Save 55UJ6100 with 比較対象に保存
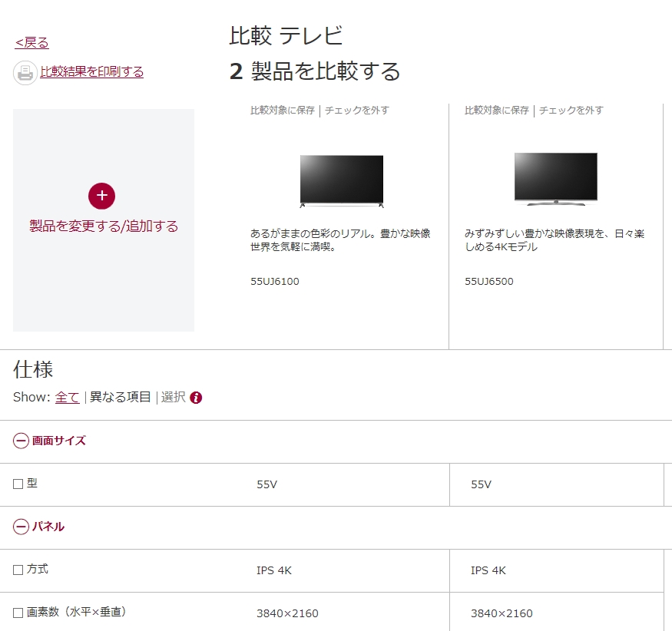Image resolution: width=672 pixels, height=631 pixels. click(x=283, y=110)
